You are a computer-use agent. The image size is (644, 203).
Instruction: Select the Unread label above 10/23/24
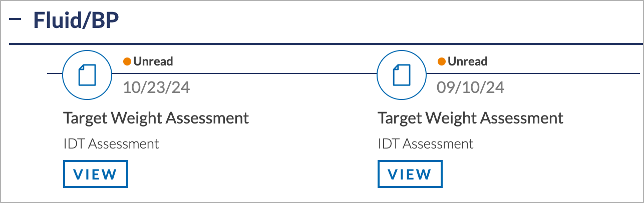coord(153,61)
